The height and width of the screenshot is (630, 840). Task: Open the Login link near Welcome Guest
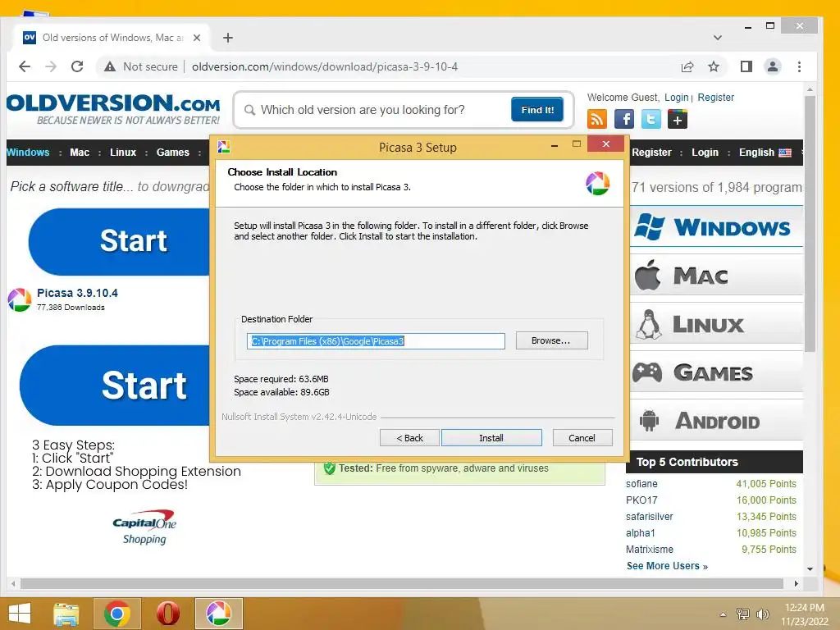pyautogui.click(x=676, y=98)
